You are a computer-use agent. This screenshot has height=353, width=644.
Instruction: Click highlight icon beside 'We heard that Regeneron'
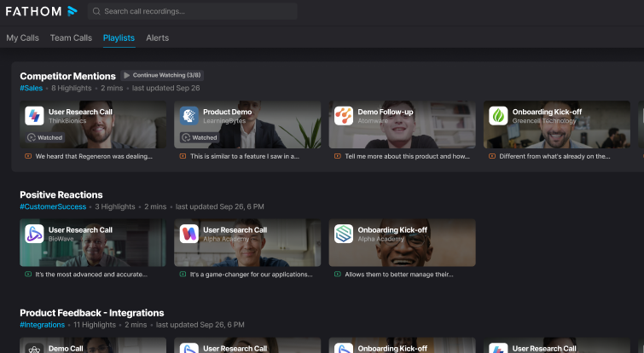tap(28, 156)
